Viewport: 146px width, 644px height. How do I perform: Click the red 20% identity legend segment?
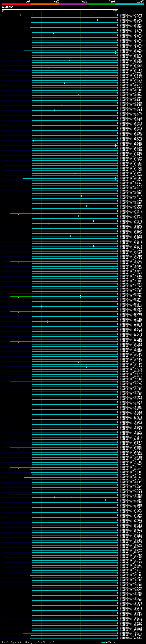[x=16, y=4]
